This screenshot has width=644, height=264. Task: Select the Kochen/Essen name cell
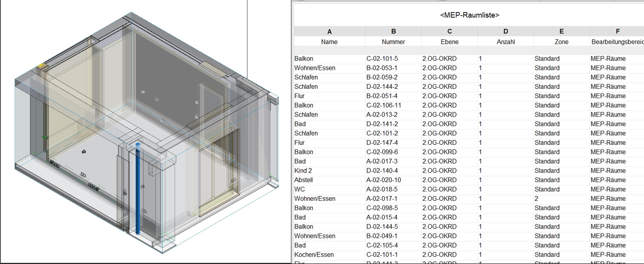pyautogui.click(x=314, y=255)
